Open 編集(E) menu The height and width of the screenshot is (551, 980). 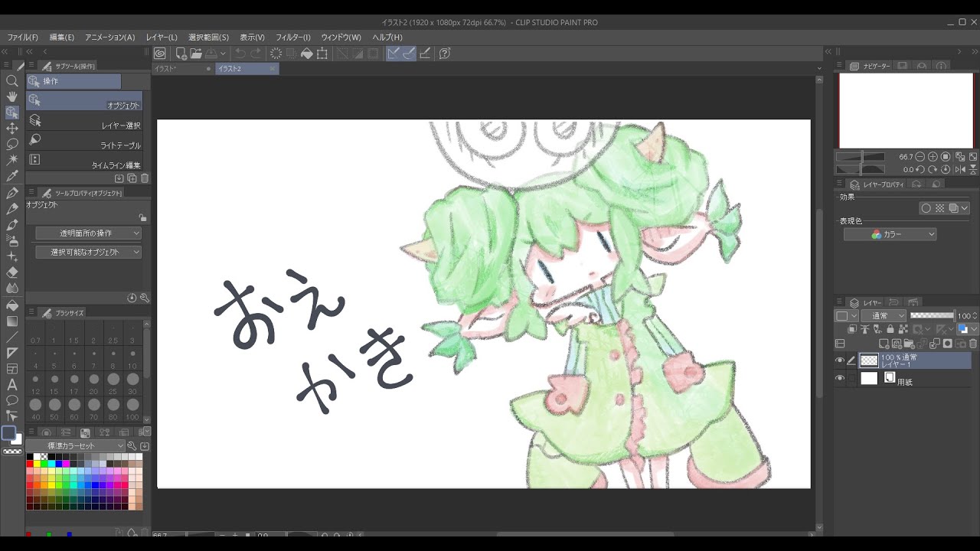(x=62, y=37)
